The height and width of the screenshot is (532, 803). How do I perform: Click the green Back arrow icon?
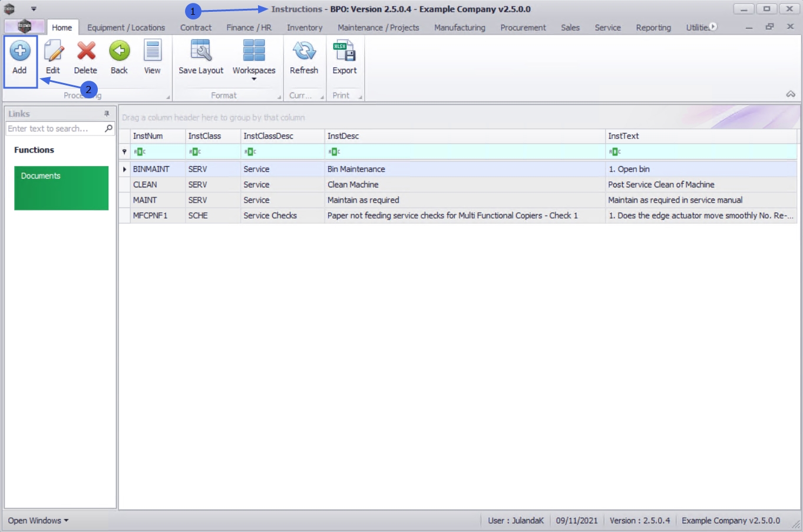click(x=119, y=51)
